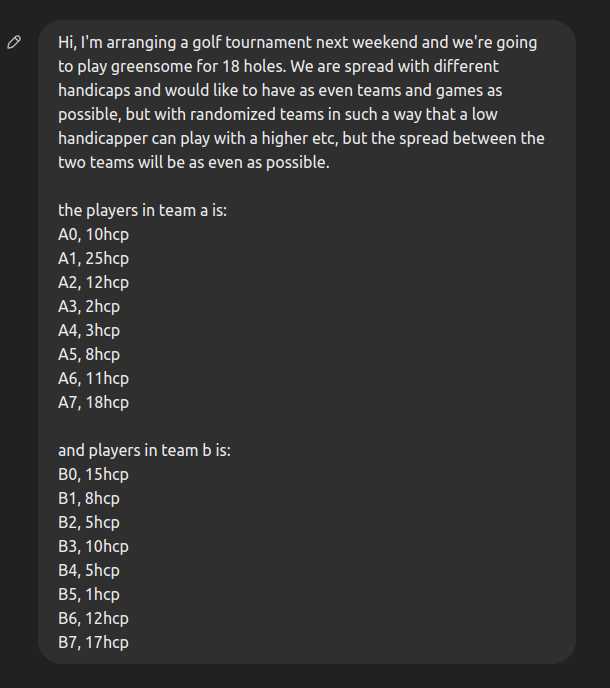The height and width of the screenshot is (688, 610).
Task: Click the line reading B7, 17hcp
Action: [93, 642]
